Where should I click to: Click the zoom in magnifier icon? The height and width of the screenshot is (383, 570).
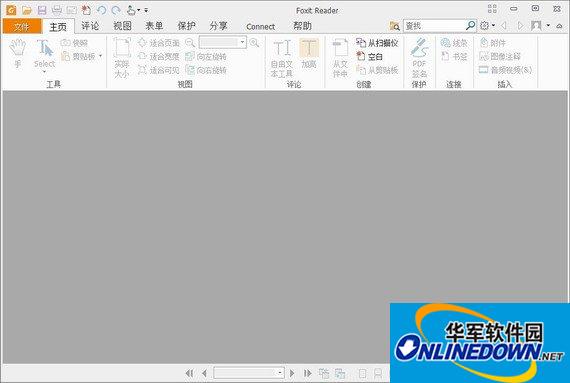(254, 43)
